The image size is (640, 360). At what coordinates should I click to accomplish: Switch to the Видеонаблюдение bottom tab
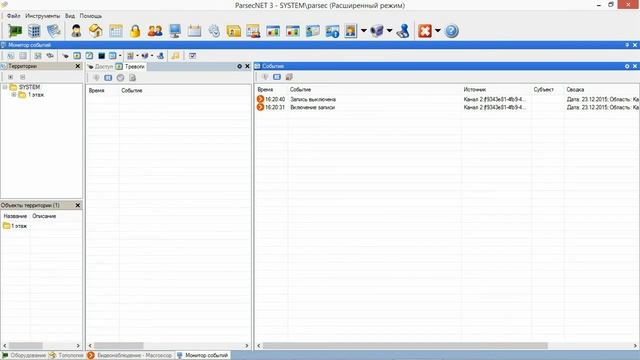130,356
